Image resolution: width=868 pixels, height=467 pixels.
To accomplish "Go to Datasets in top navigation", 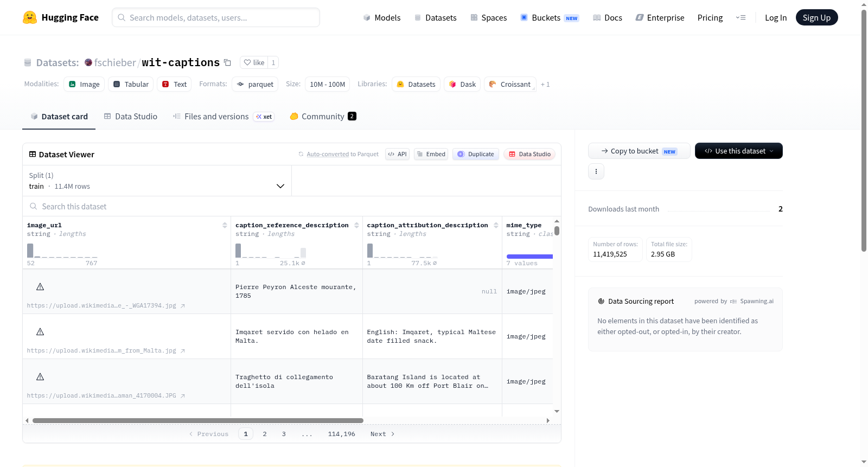I will tap(436, 17).
